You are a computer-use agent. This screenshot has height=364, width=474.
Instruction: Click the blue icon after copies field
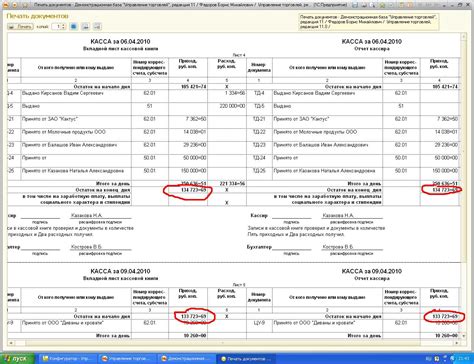(x=74, y=26)
